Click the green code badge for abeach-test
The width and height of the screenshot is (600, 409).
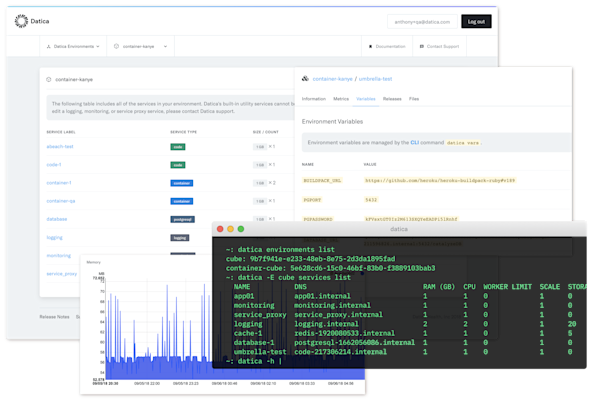178,147
